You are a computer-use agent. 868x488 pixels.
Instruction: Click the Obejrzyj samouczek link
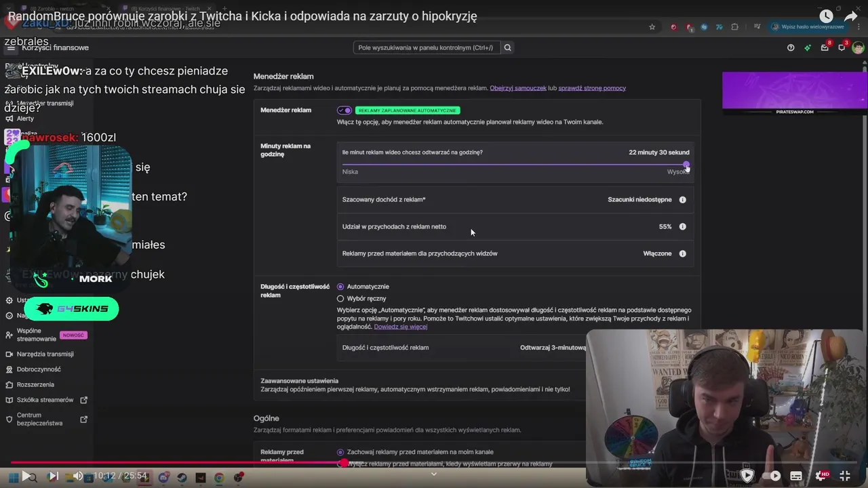tap(518, 88)
